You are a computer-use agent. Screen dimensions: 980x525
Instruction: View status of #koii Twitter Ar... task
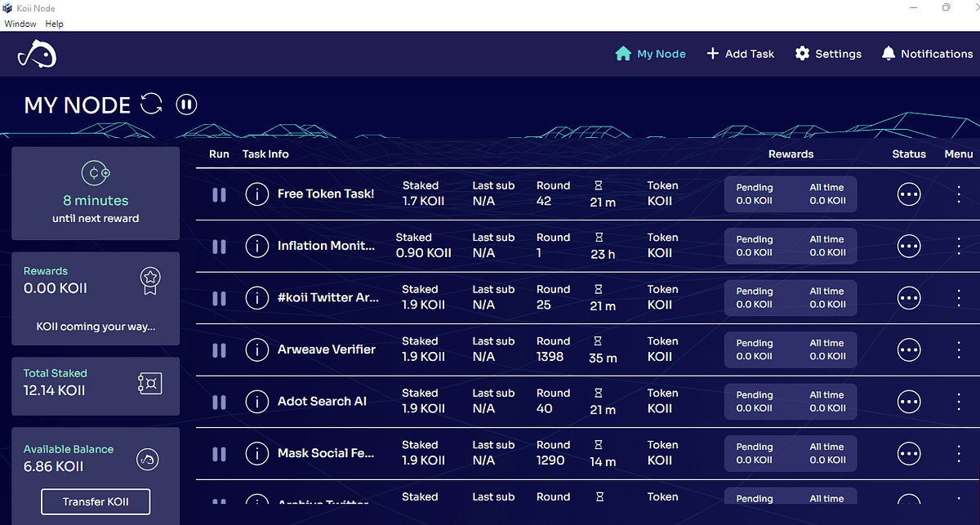pos(909,298)
